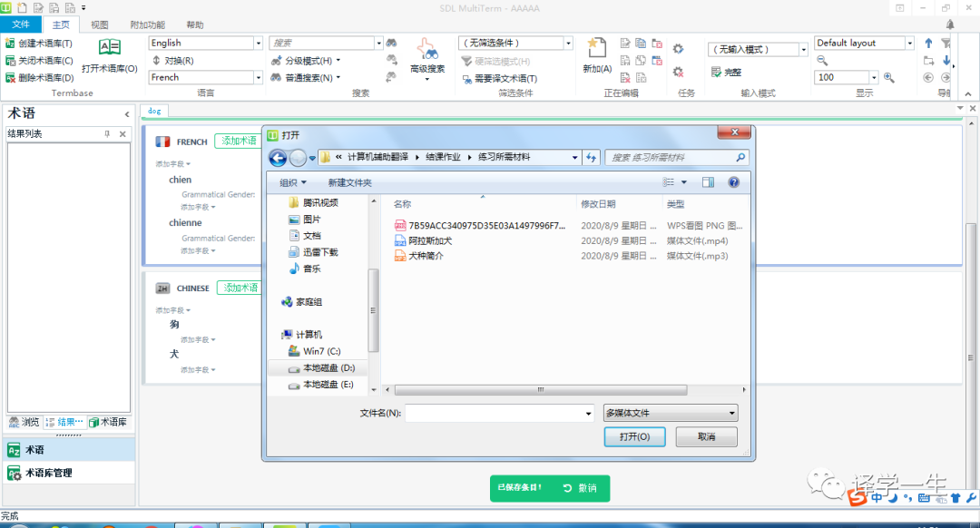Click the Open Termbase (打开术语库) book icon

click(110, 47)
